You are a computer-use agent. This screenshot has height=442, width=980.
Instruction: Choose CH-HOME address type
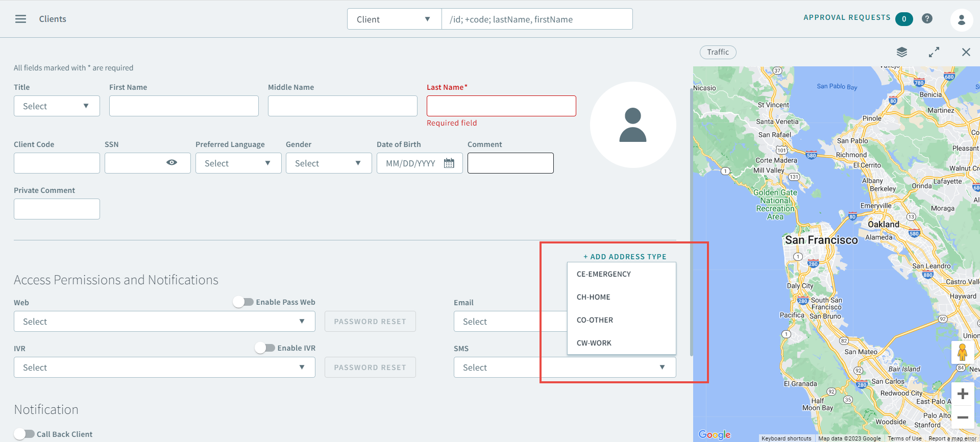pyautogui.click(x=622, y=297)
